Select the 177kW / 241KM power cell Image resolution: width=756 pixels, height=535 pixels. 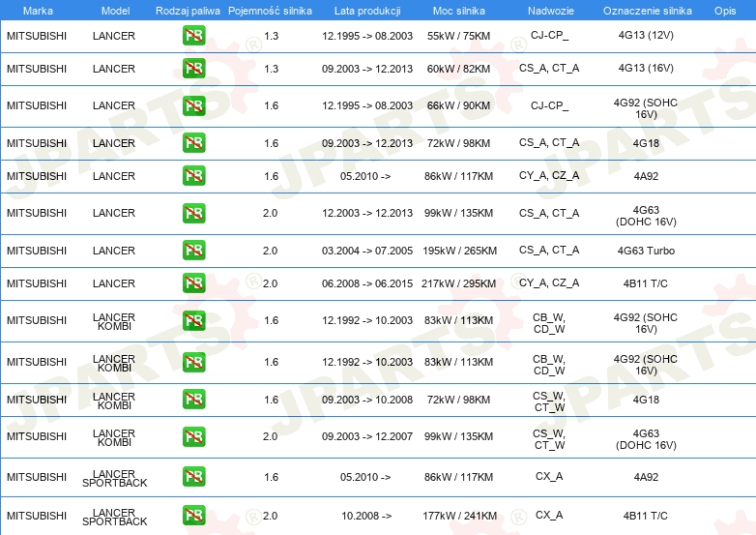[459, 516]
